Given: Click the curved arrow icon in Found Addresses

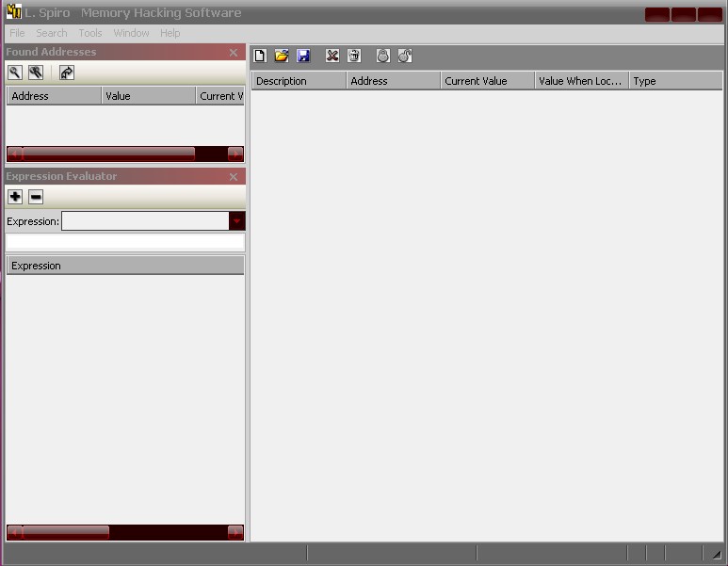Looking at the screenshot, I should pos(66,73).
